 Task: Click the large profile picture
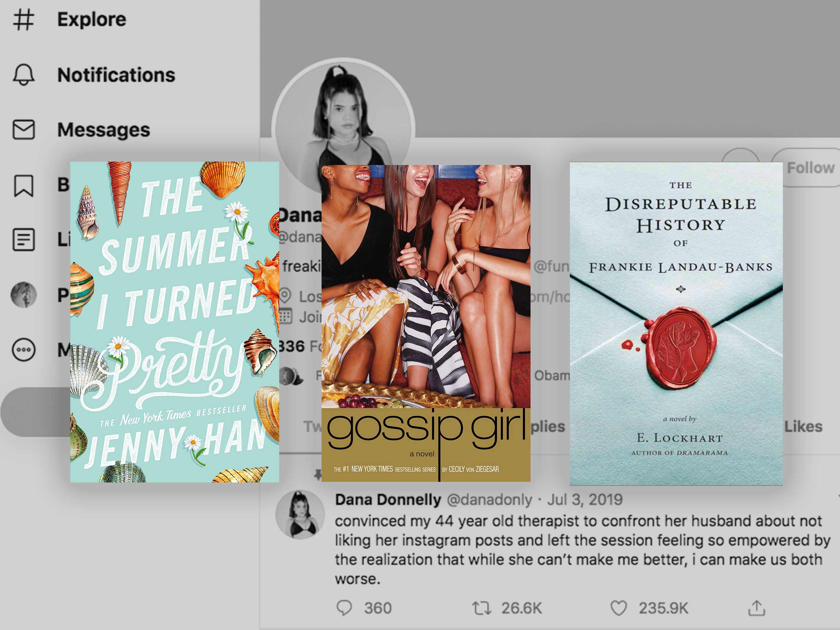click(344, 114)
